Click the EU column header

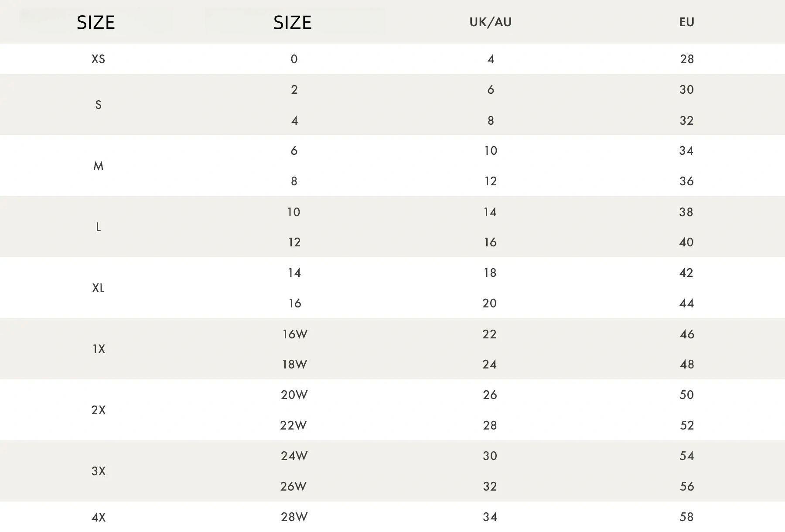686,22
